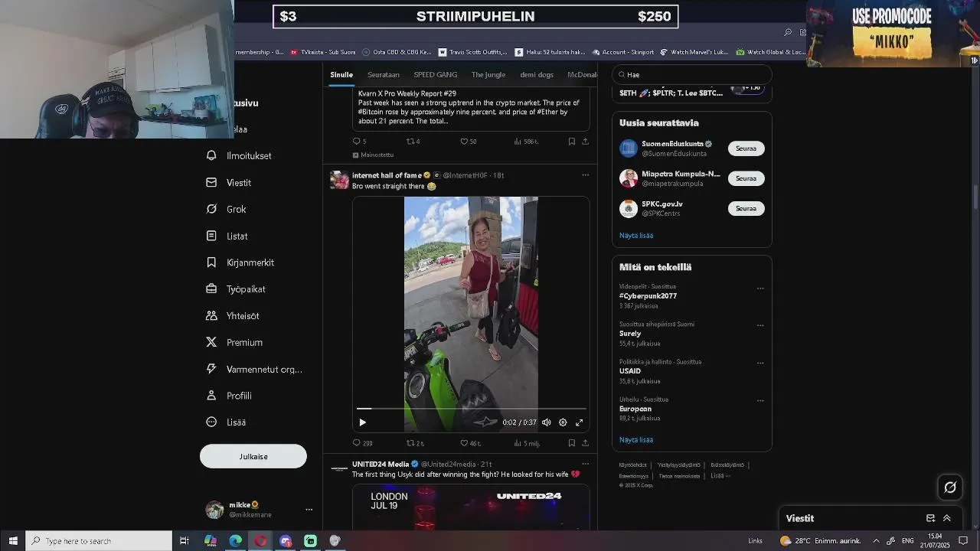Open UNITED24 Media post image
Image resolution: width=980 pixels, height=551 pixels.
pyautogui.click(x=471, y=506)
